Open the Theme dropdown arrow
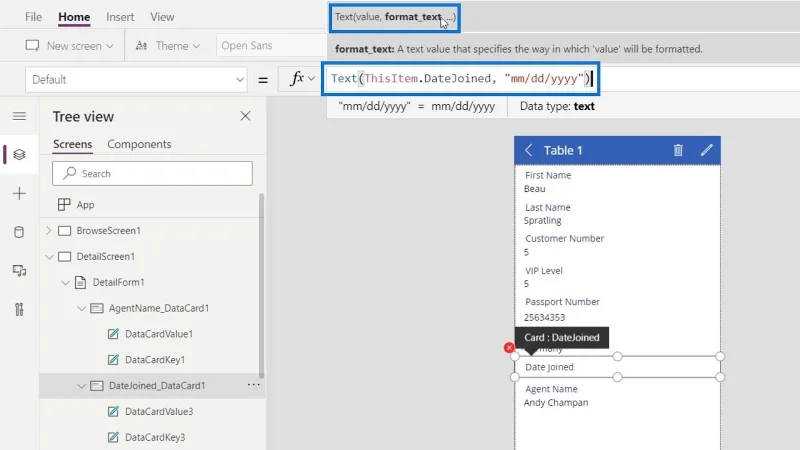This screenshot has height=450, width=800. pos(196,46)
